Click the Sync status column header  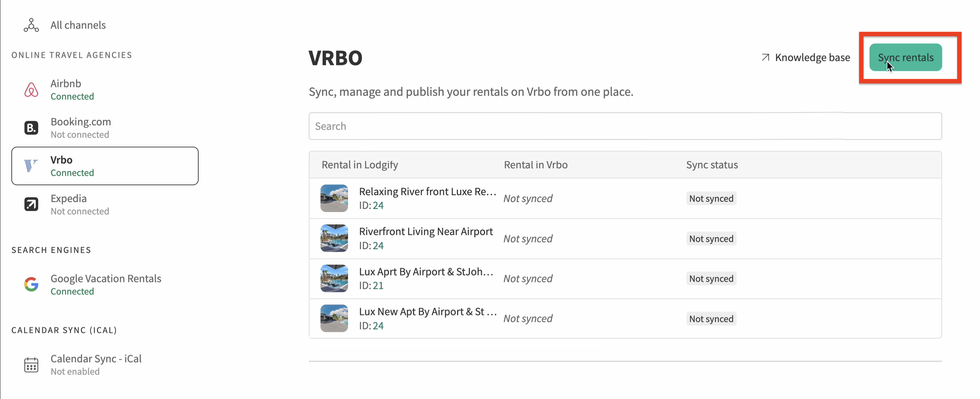click(x=712, y=165)
